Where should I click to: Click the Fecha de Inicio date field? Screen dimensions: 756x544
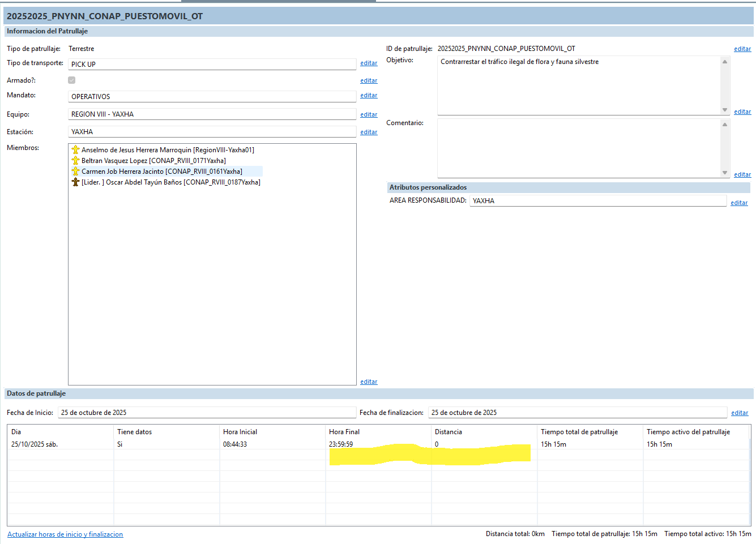tap(206, 413)
